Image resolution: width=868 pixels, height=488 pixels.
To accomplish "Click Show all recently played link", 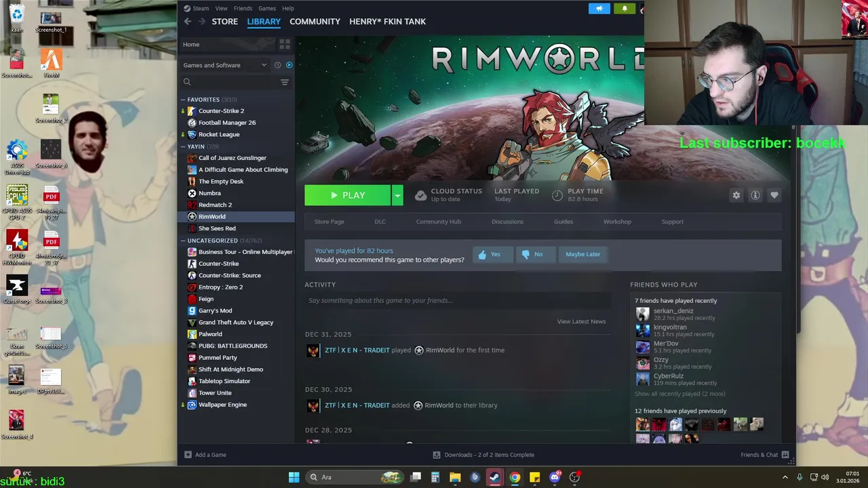I will 679,394.
